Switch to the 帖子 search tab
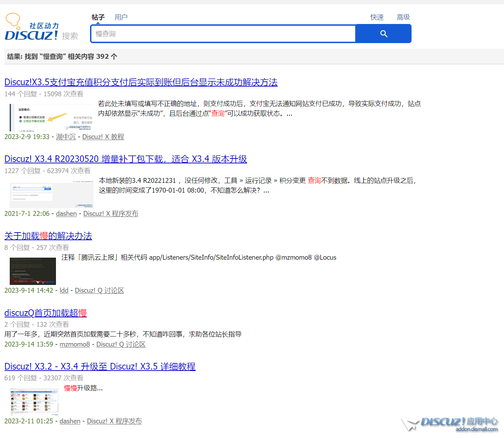504x438 pixels. coord(98,17)
